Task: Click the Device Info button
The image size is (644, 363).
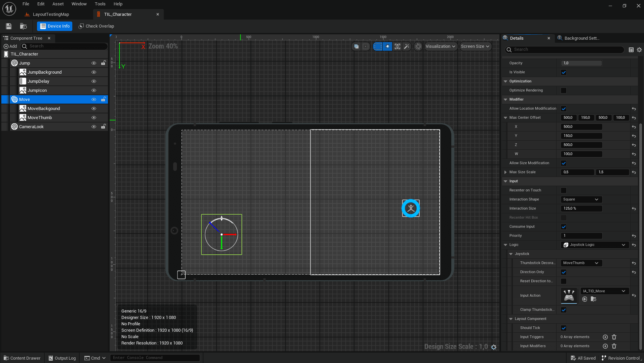Action: click(x=54, y=26)
